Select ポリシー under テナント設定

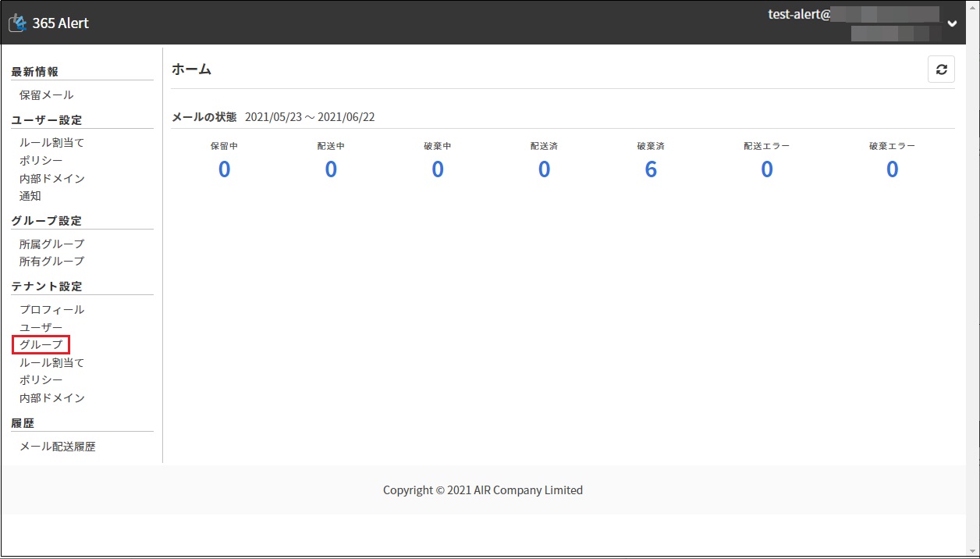point(41,379)
